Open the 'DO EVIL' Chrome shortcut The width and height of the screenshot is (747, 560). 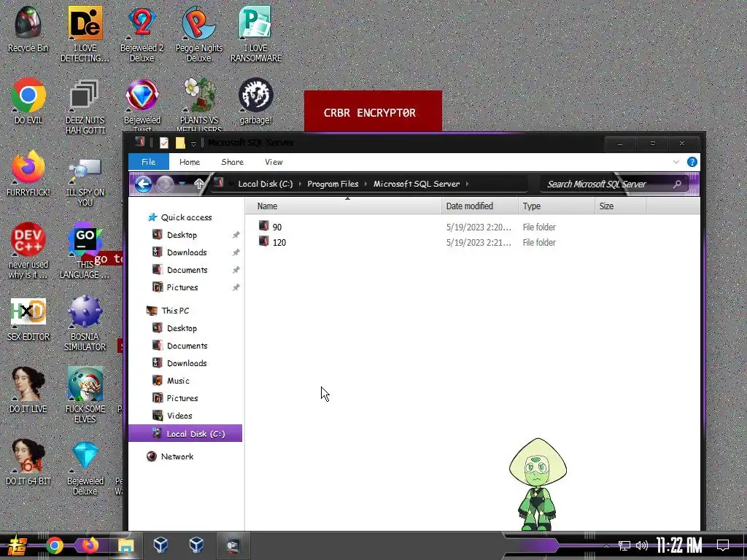pos(28,101)
